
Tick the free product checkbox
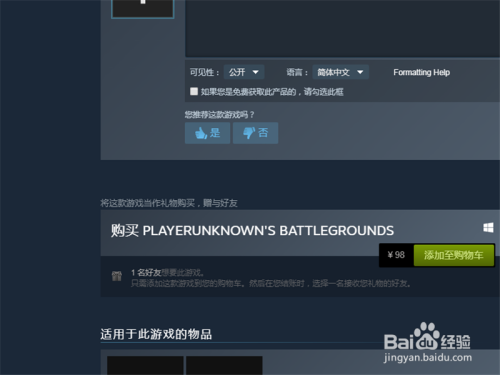tap(194, 91)
